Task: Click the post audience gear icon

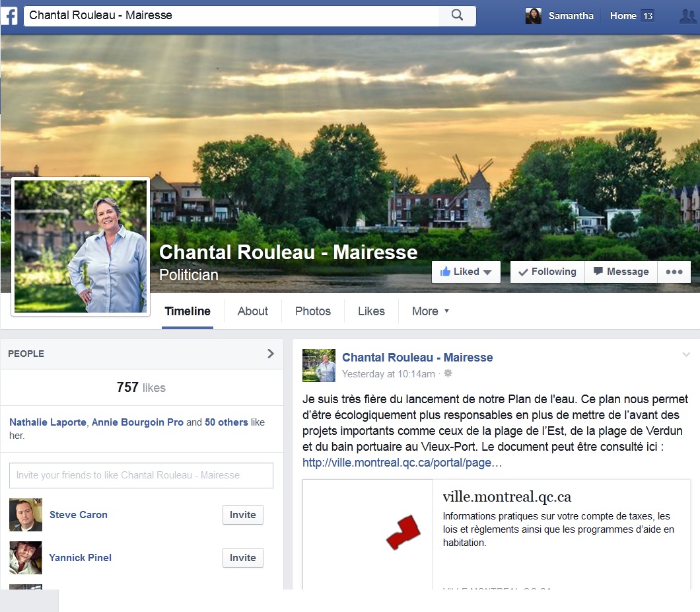Action: (x=448, y=373)
